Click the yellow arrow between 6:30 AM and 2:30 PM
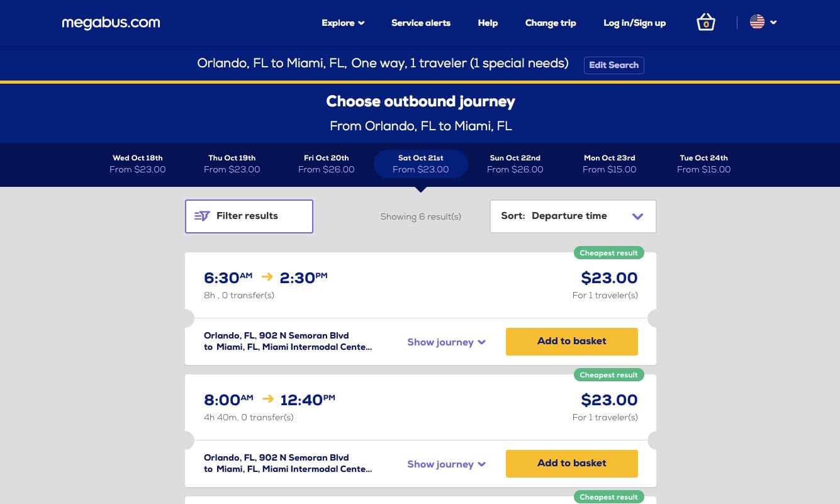 [x=267, y=277]
